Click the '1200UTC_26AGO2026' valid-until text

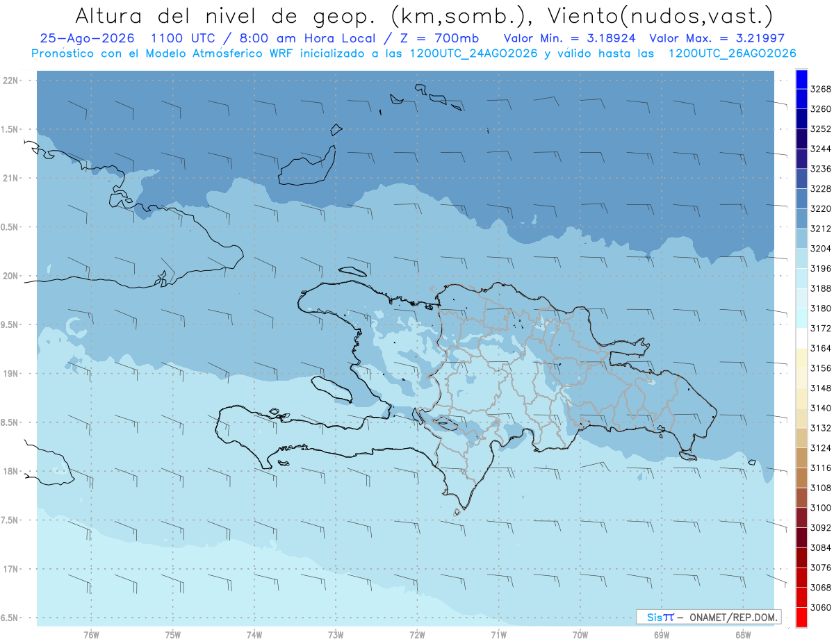[733, 53]
